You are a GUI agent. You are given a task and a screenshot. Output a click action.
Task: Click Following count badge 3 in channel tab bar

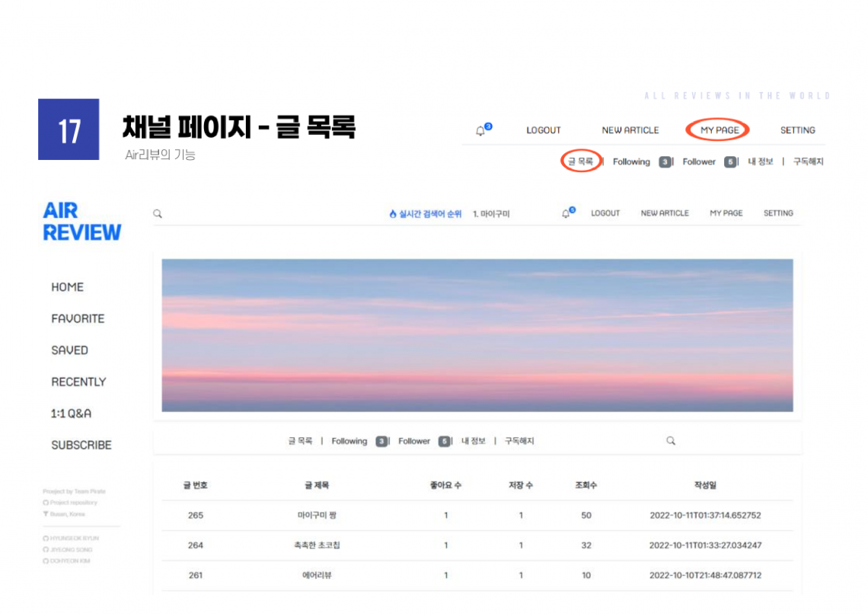click(381, 441)
